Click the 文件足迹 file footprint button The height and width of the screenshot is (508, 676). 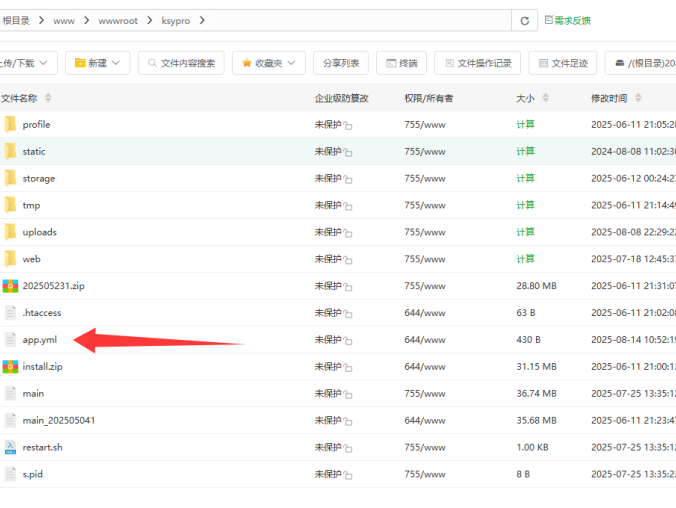pos(562,63)
